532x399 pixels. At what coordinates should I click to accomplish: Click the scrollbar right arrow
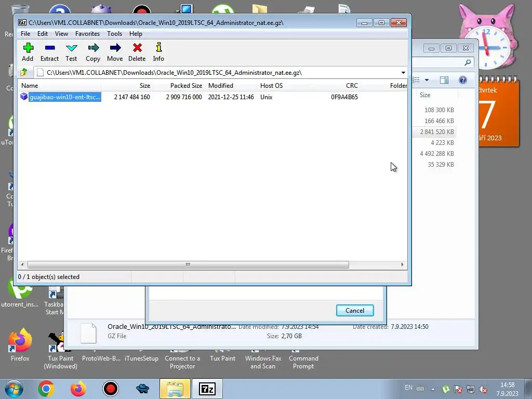point(403,264)
